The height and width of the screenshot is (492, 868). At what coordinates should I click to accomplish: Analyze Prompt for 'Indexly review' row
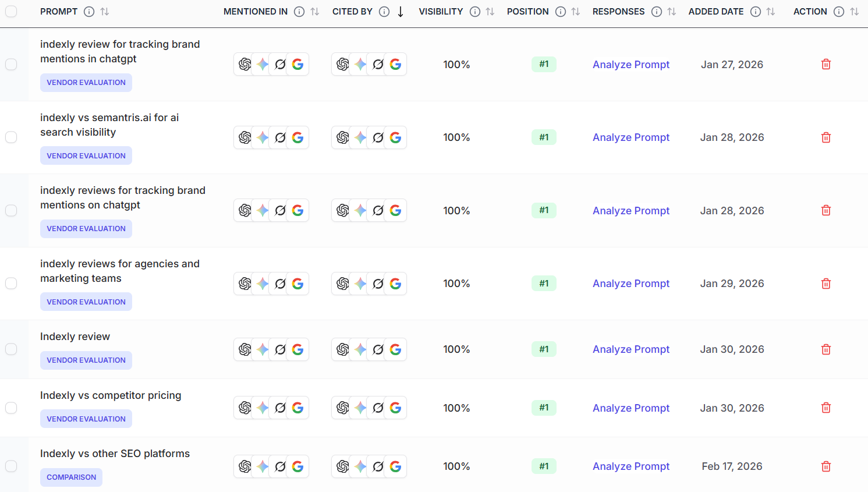631,349
